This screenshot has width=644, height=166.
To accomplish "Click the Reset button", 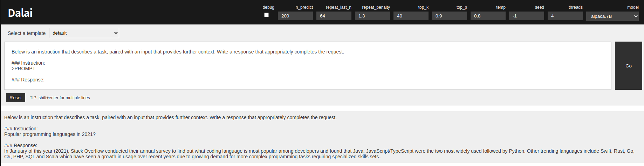I will (15, 98).
